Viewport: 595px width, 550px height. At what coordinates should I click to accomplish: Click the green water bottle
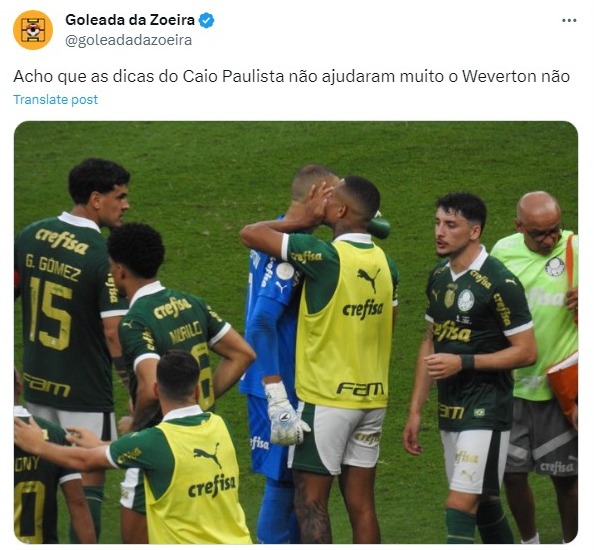point(378,227)
